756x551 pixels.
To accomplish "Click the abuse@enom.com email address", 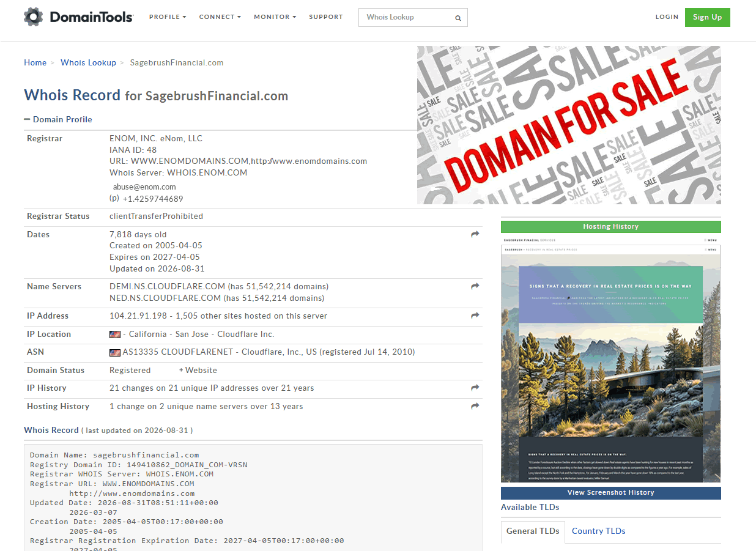I will click(x=144, y=187).
